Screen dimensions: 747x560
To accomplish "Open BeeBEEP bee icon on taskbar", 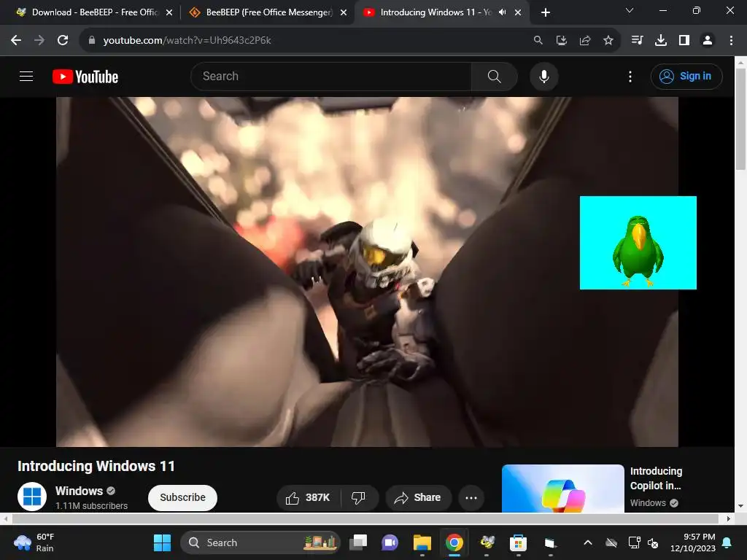I will 487,542.
